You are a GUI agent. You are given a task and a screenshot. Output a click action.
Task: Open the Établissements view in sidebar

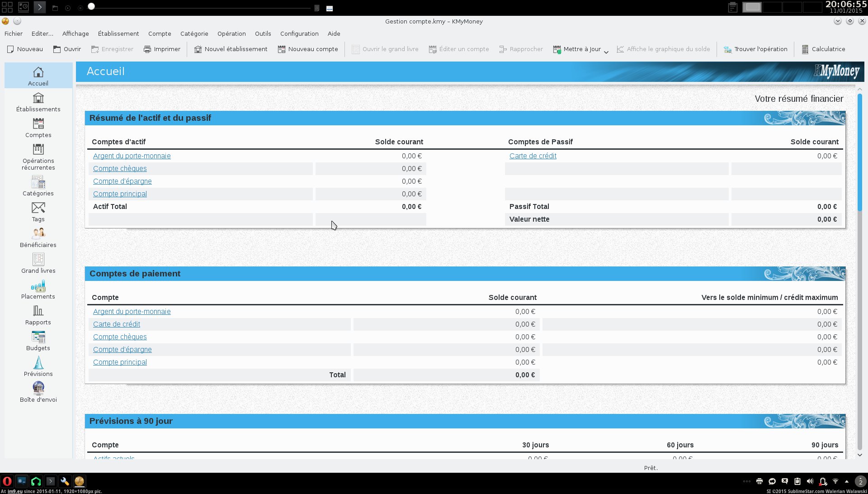tap(38, 102)
